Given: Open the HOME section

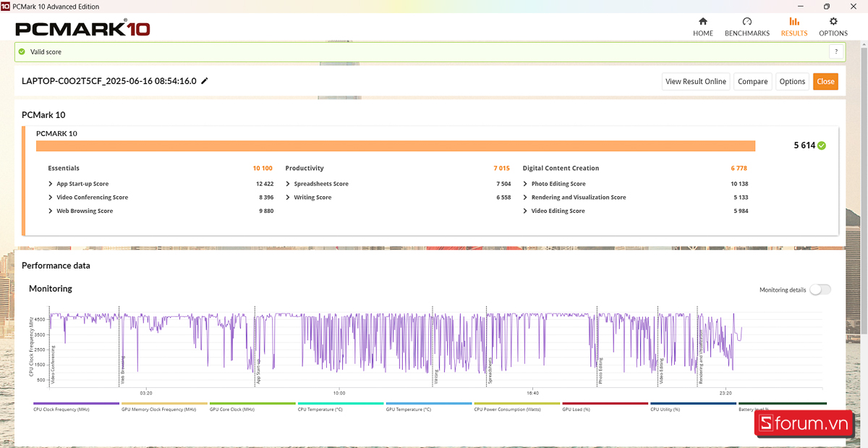Looking at the screenshot, I should click(702, 27).
